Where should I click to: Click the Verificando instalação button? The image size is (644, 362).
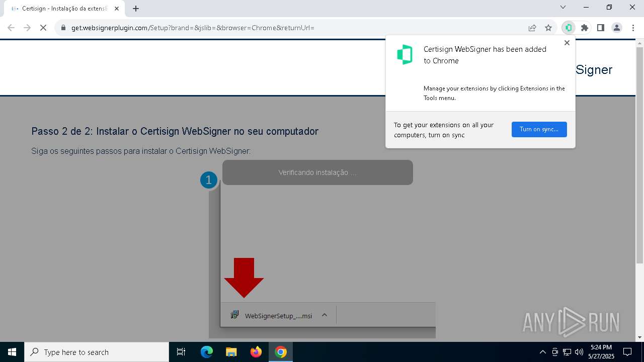pos(317,172)
